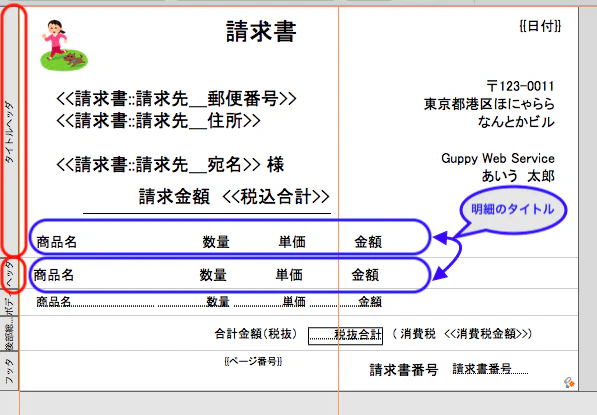Select the 請求先__郵便番号 merge field
Viewport: 597px width, 415px height.
176,99
